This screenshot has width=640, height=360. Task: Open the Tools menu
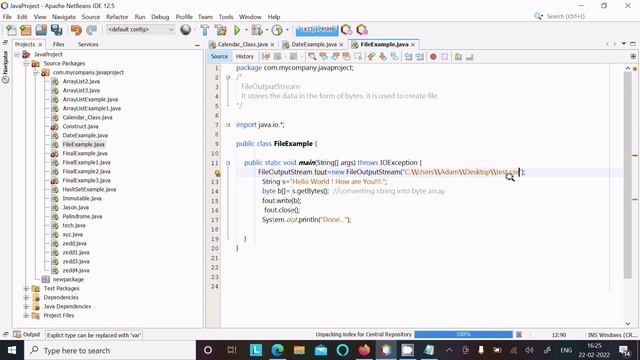[226, 17]
